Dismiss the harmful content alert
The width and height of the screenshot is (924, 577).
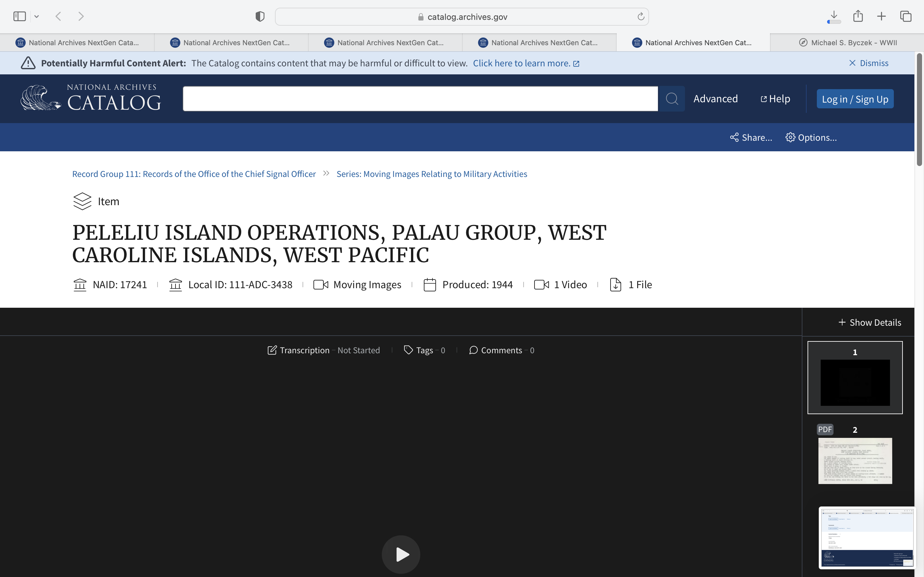pos(868,63)
